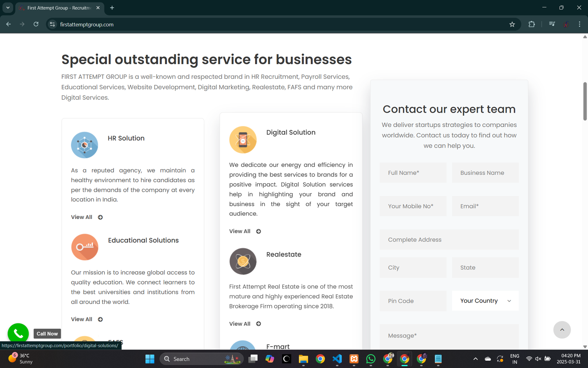Click View All under Digital Solution
This screenshot has height=368, width=588.
[240, 231]
